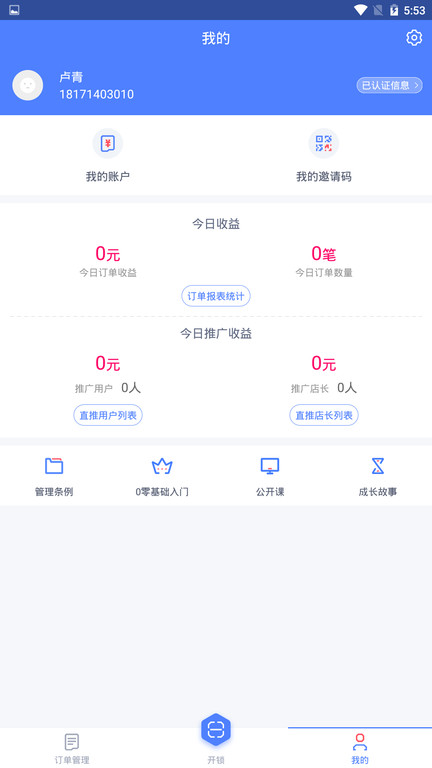Open 我的邀请码 QR code icon
This screenshot has width=432, height=768.
pos(323,144)
